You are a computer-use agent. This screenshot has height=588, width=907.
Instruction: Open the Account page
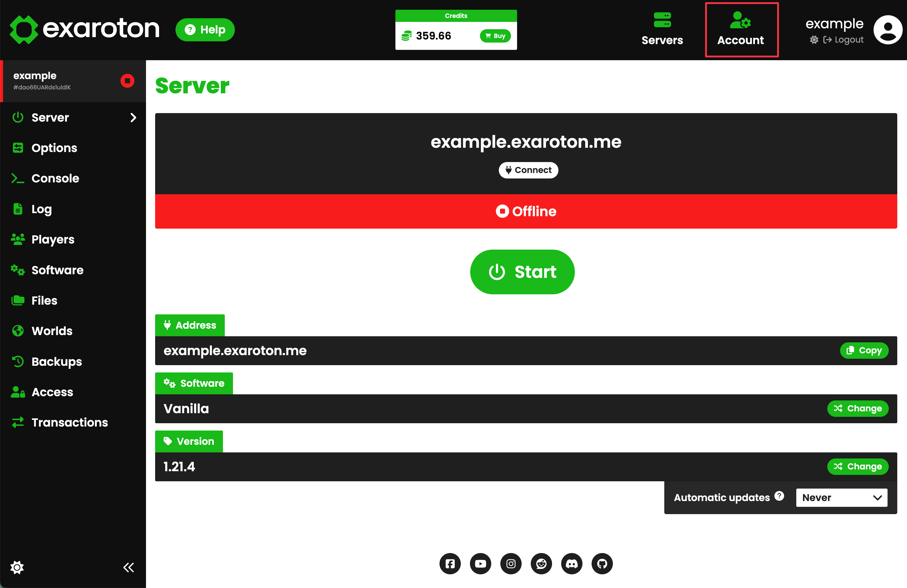pos(740,29)
